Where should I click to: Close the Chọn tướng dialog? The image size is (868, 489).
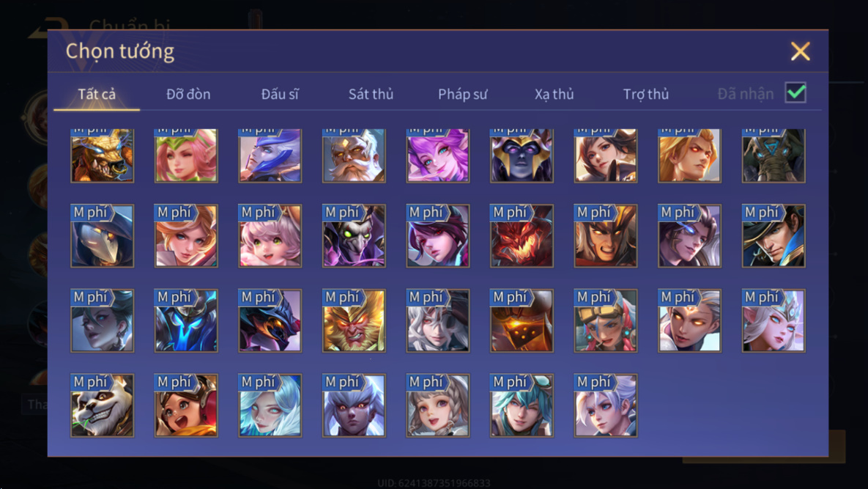[800, 51]
